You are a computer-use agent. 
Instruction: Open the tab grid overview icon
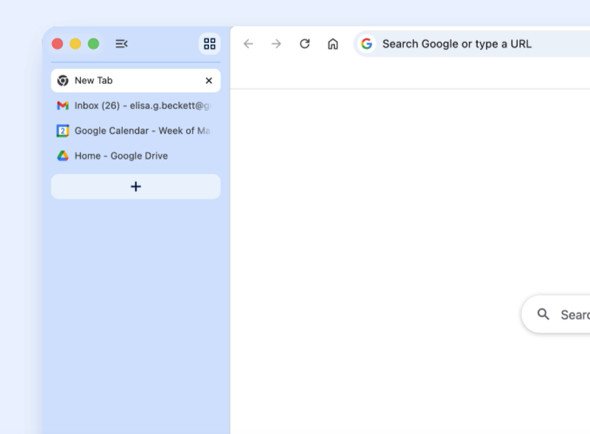pos(210,44)
